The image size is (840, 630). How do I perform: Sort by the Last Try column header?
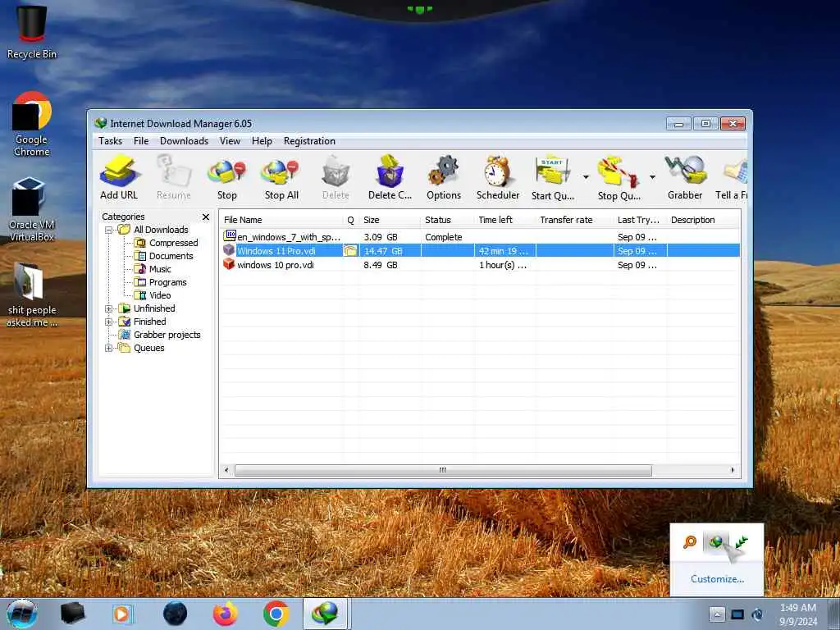640,220
